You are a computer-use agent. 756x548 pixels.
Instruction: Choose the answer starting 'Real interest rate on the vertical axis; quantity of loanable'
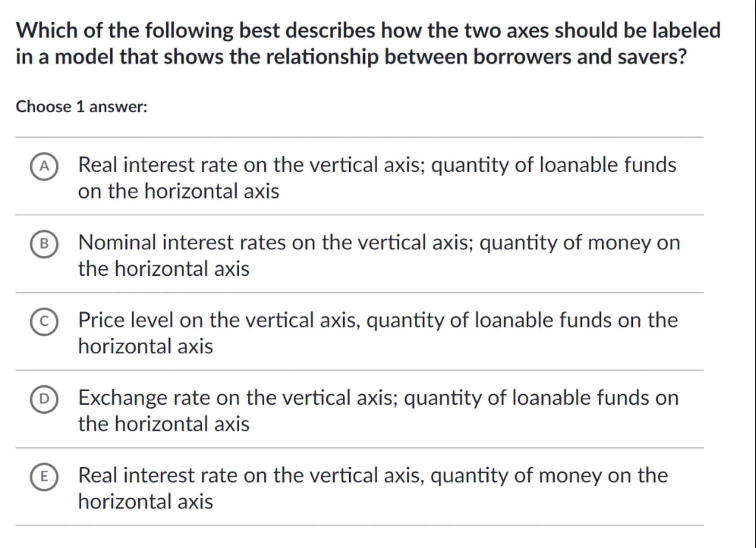click(x=377, y=165)
